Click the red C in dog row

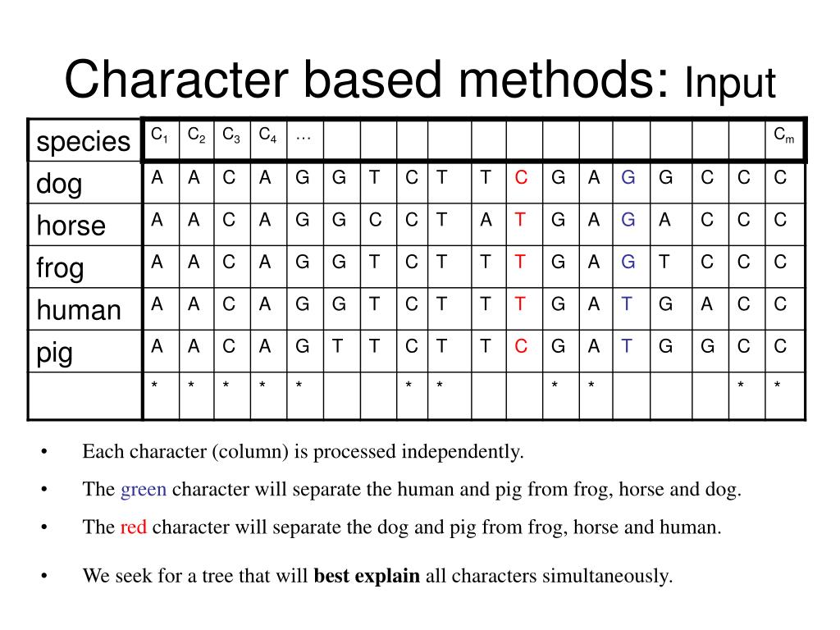pos(521,177)
